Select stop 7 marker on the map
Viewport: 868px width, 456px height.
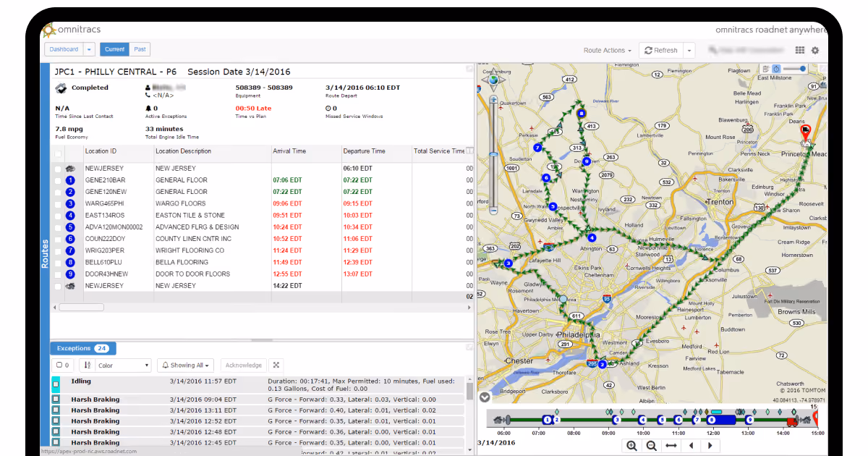pyautogui.click(x=537, y=148)
